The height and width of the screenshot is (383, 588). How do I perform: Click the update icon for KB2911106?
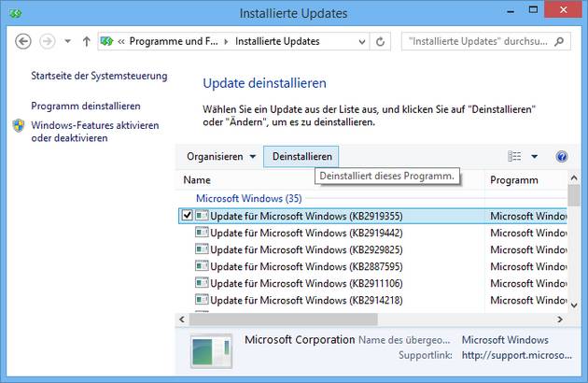pyautogui.click(x=202, y=283)
